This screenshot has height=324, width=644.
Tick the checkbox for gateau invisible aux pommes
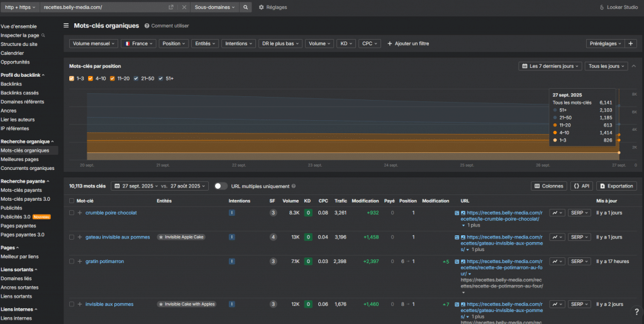[x=72, y=237]
